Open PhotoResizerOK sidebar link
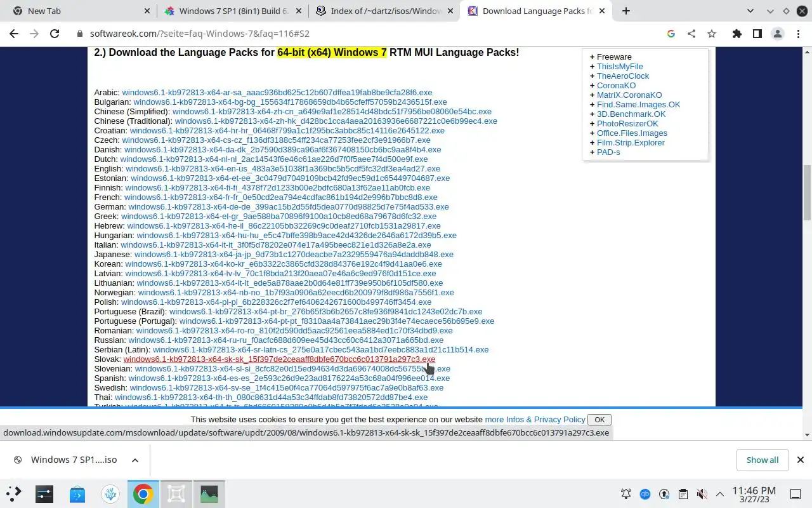 (x=627, y=124)
